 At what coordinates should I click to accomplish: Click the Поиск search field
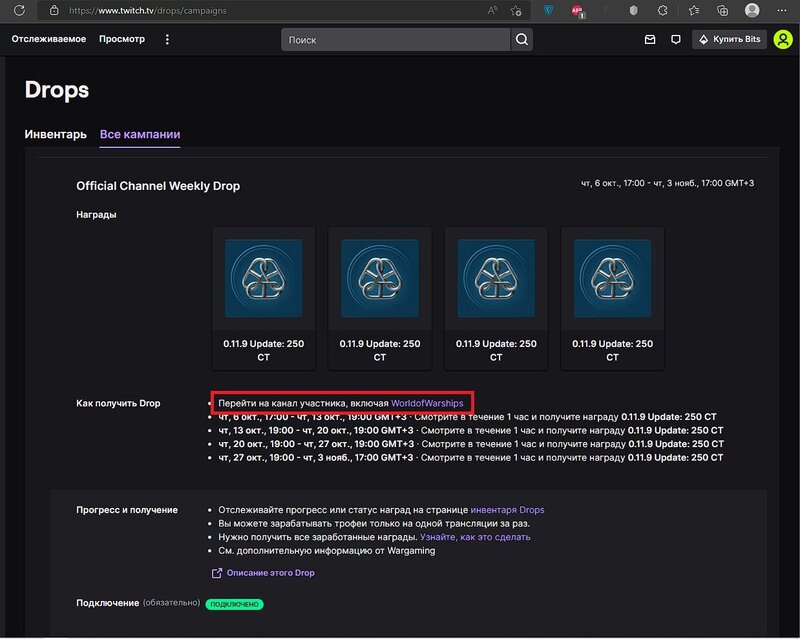point(395,39)
